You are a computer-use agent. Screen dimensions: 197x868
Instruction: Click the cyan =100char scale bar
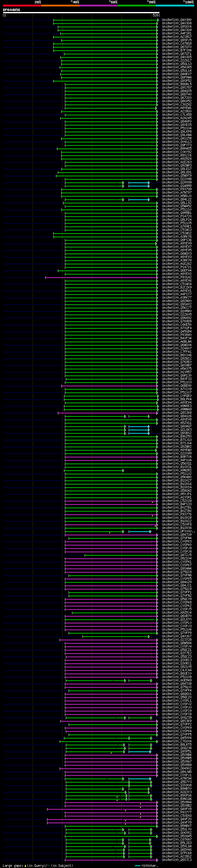(137, 866)
